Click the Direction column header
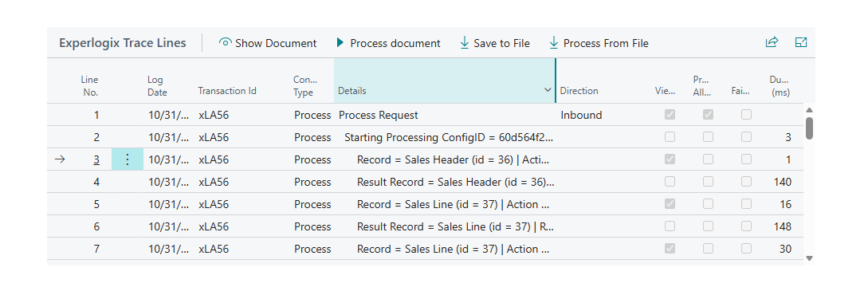This screenshot has width=868, height=291. [579, 91]
